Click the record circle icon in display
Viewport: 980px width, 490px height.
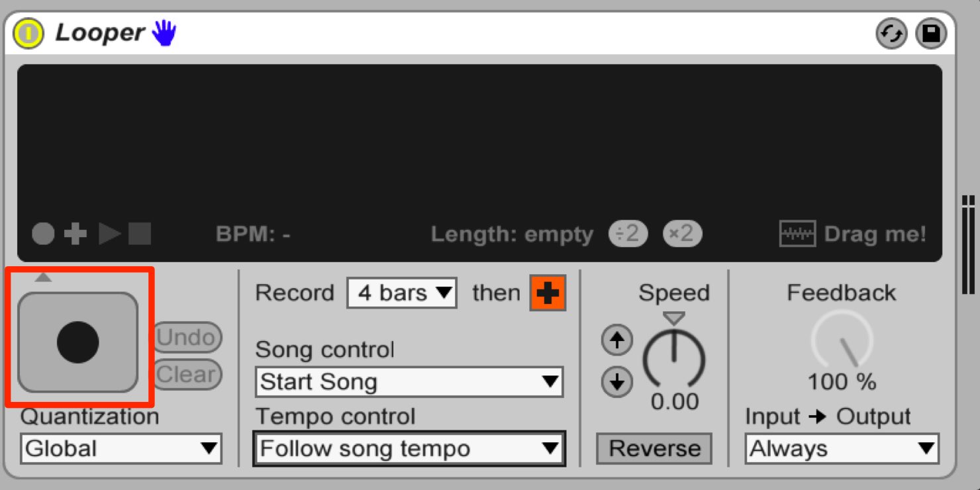point(43,234)
